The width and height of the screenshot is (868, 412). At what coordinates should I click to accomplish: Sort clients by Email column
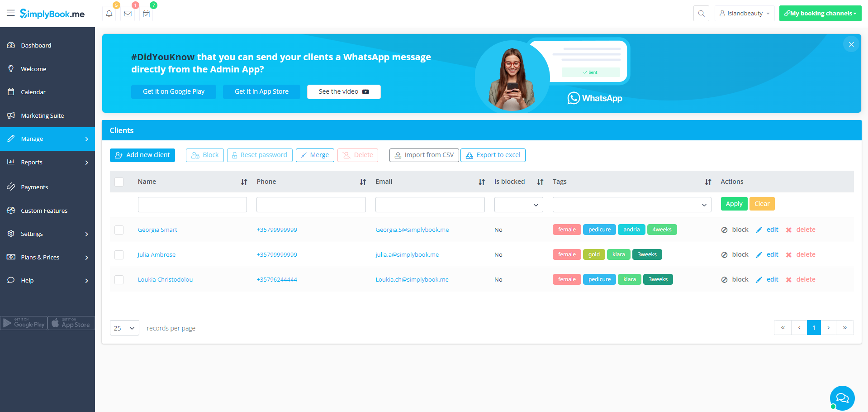coord(482,182)
